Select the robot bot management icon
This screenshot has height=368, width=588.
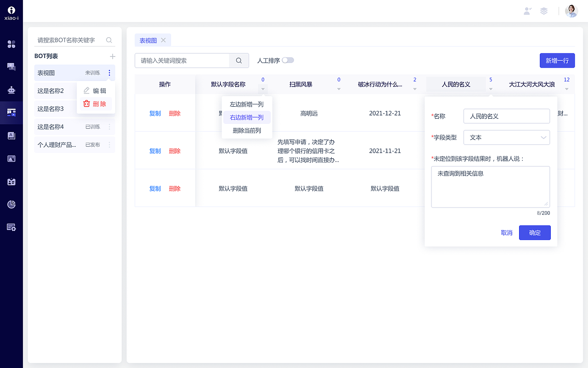[x=11, y=90]
